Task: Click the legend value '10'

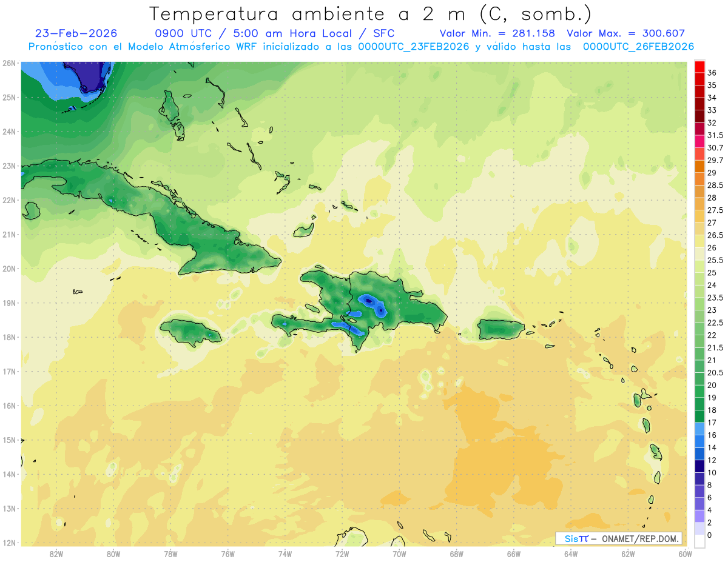Action: click(712, 472)
